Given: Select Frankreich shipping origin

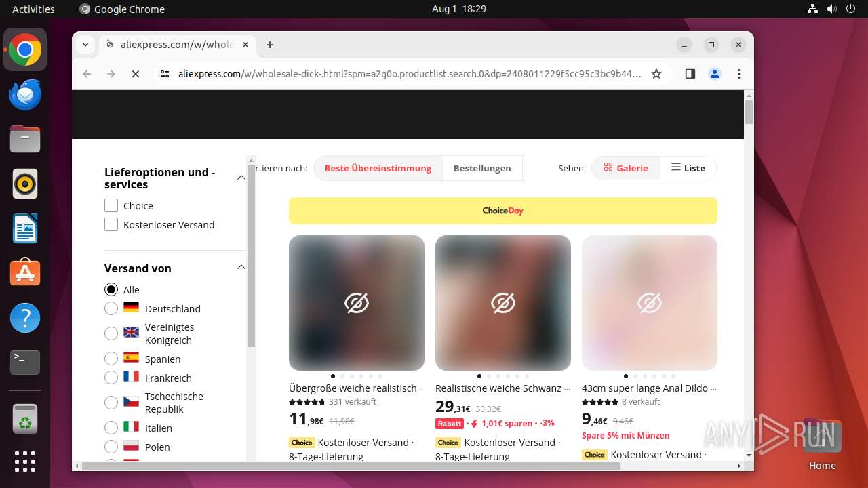Looking at the screenshot, I should click(x=111, y=378).
